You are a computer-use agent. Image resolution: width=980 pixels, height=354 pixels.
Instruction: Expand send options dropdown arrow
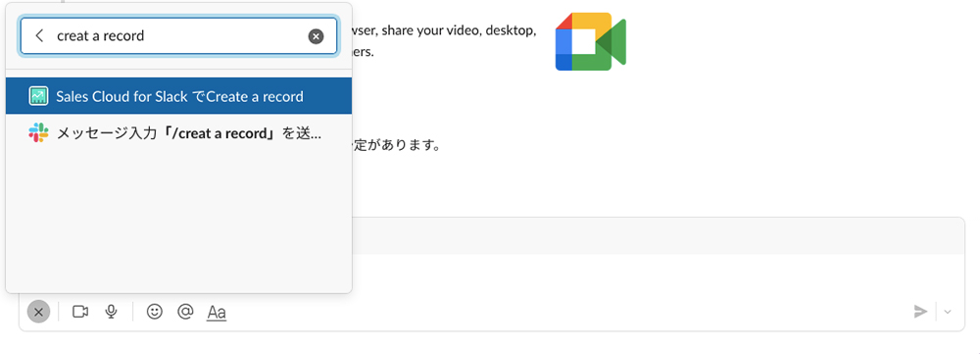click(948, 312)
